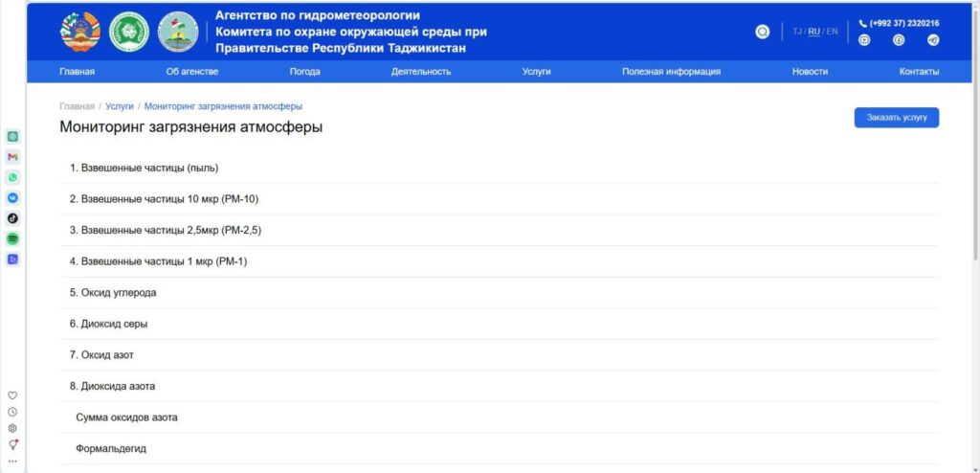Open WhatsApp in the browser sidebar
980x473 pixels.
click(12, 177)
